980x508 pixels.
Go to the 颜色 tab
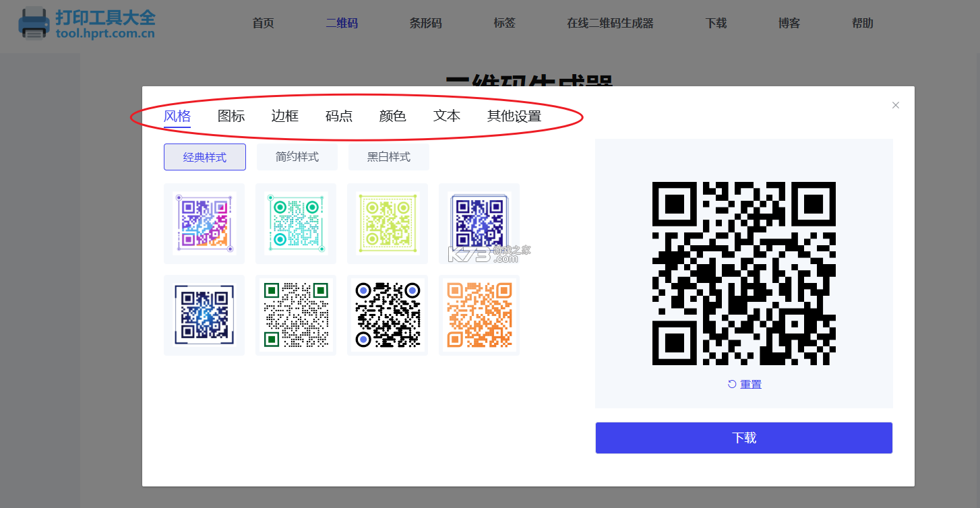coord(393,116)
